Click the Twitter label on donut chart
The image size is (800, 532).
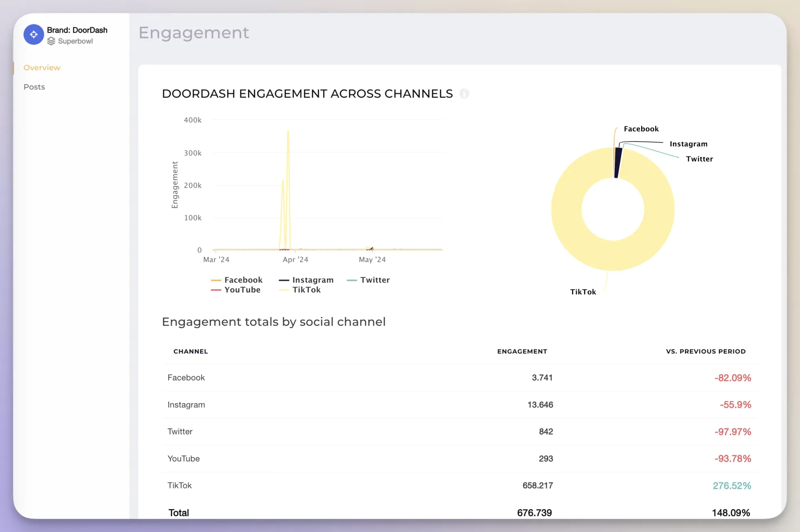click(699, 159)
